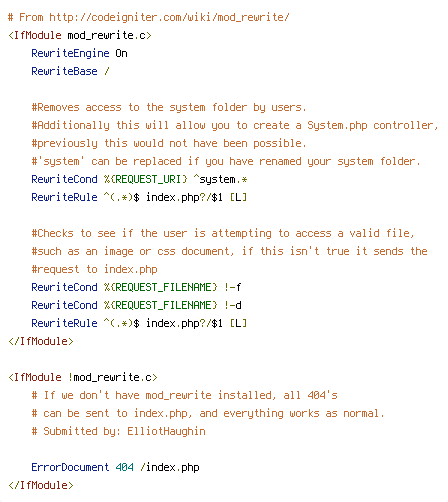Click the 404 status code value
Viewport: 448px width, 502px height.
point(125,467)
